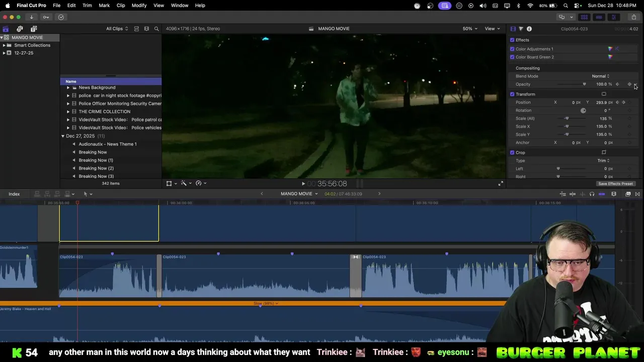Click the viewer play button
The image size is (644, 362).
tap(303, 184)
